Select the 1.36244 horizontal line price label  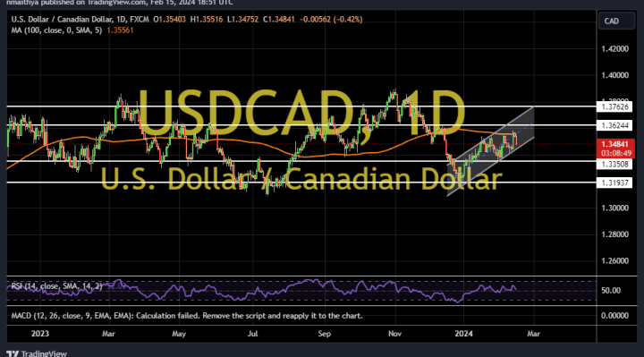tap(614, 125)
